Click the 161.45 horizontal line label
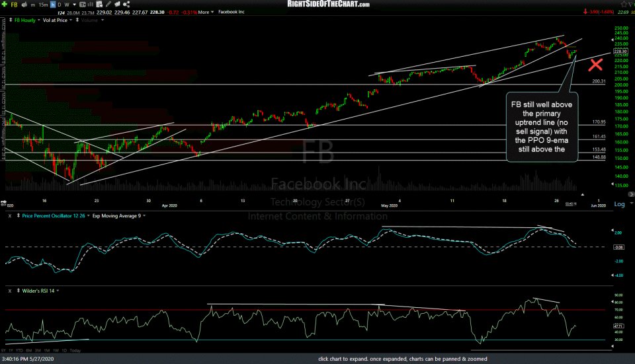Image resolution: width=635 pixels, height=364 pixels. [x=599, y=137]
